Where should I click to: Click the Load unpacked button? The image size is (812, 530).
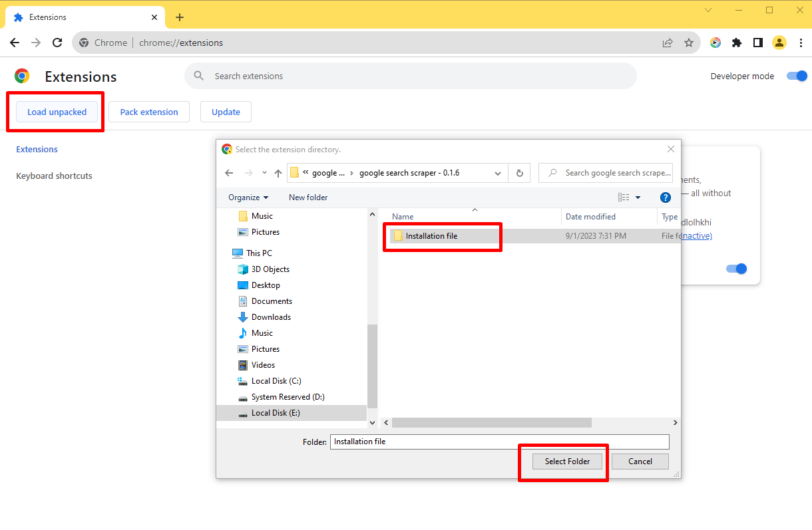[56, 112]
